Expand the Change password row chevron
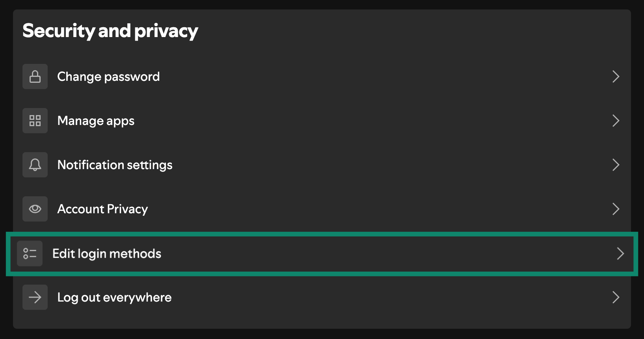The width and height of the screenshot is (644, 339). pyautogui.click(x=616, y=77)
